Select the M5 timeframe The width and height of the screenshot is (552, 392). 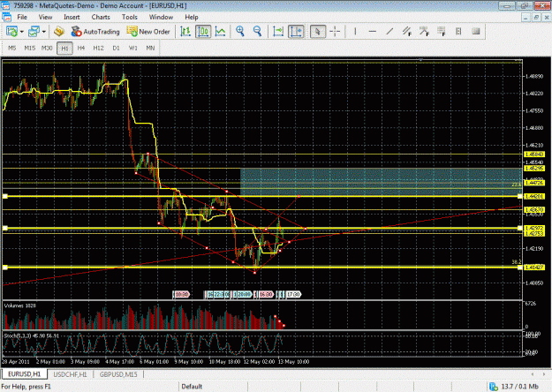[12, 48]
